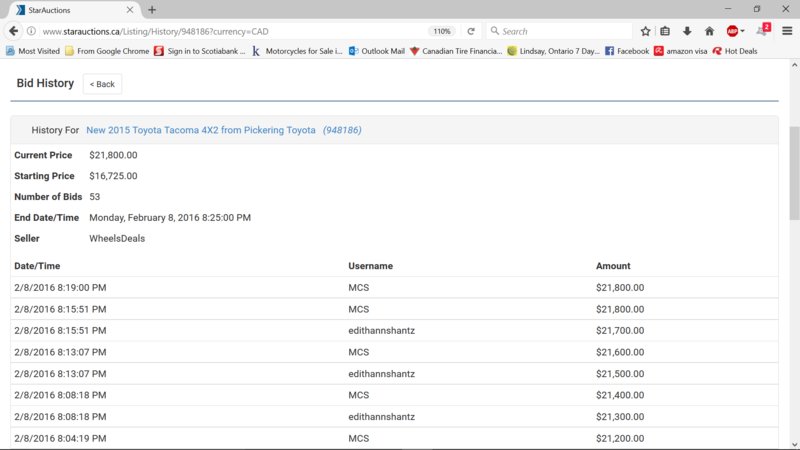Viewport: 800px width, 450px height.
Task: Open the hamburger menu icon
Action: pyautogui.click(x=787, y=31)
